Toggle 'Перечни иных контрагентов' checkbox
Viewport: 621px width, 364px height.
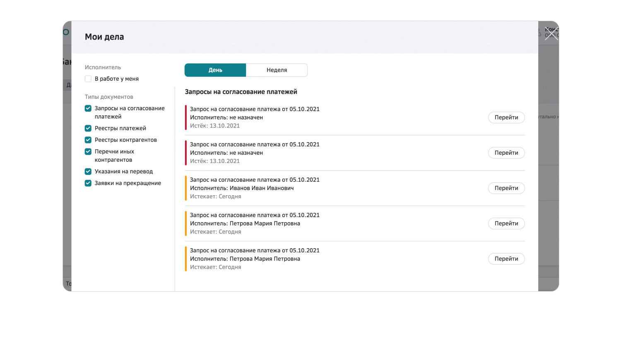(88, 151)
